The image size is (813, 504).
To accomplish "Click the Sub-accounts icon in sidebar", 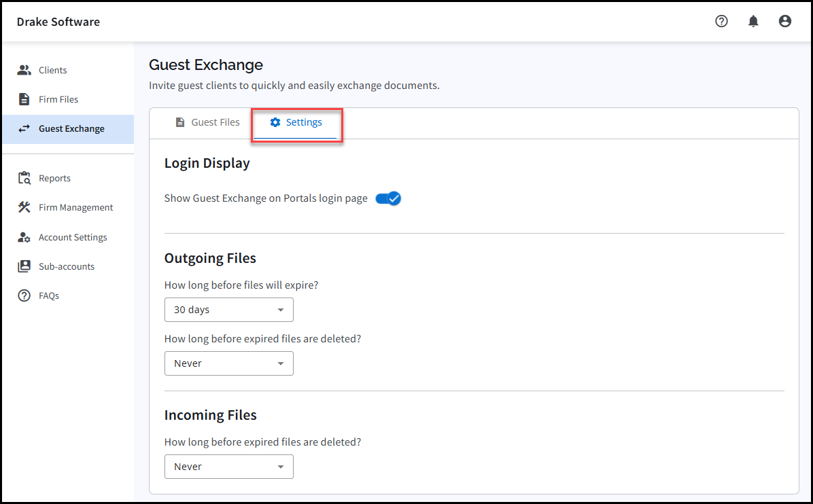I will (24, 266).
